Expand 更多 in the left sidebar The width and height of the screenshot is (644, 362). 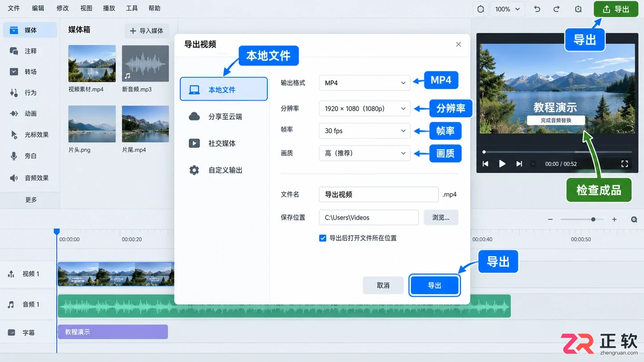click(31, 200)
